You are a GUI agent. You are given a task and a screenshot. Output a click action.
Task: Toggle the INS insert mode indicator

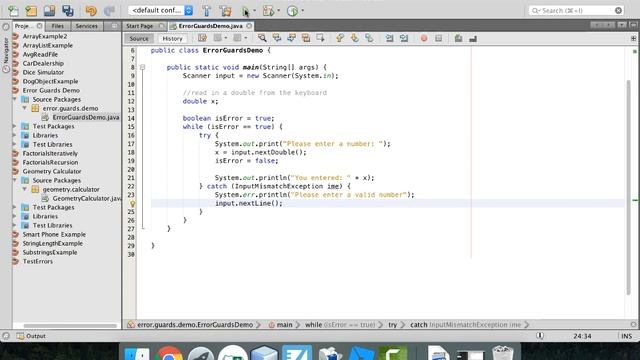[627, 336]
